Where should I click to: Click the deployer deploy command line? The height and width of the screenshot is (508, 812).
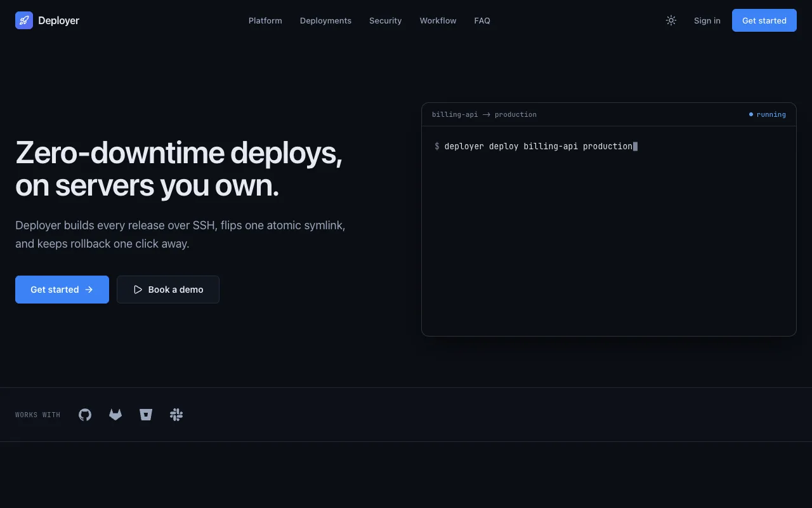536,146
